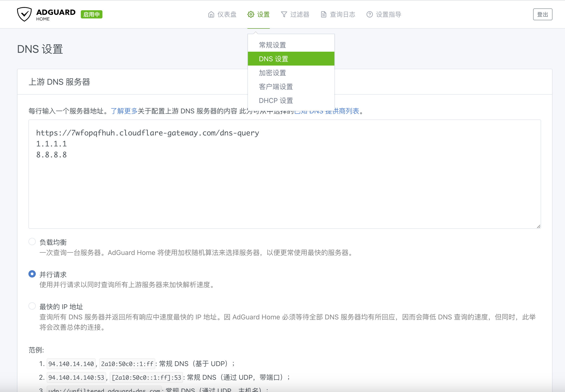The image size is (565, 392).
Task: Follow the 了解更多 link
Action: coord(124,111)
